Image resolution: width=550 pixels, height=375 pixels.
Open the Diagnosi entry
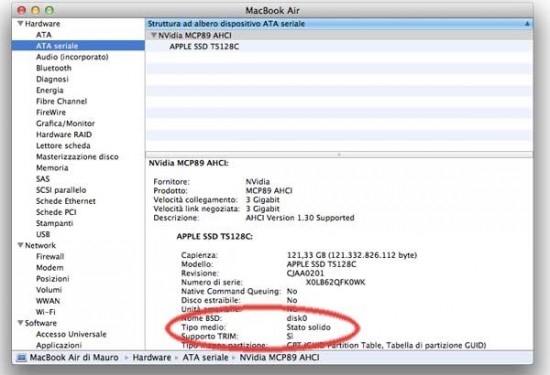coord(52,79)
